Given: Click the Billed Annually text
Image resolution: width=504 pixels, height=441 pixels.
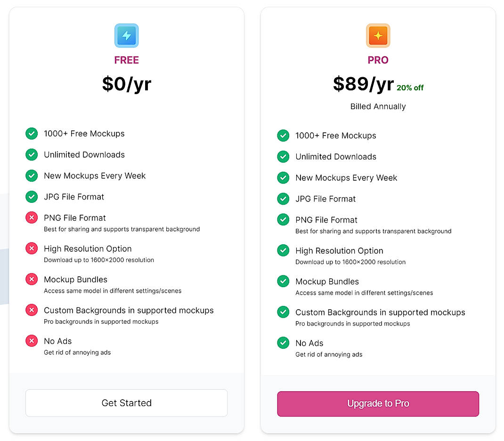Looking at the screenshot, I should pyautogui.click(x=378, y=106).
